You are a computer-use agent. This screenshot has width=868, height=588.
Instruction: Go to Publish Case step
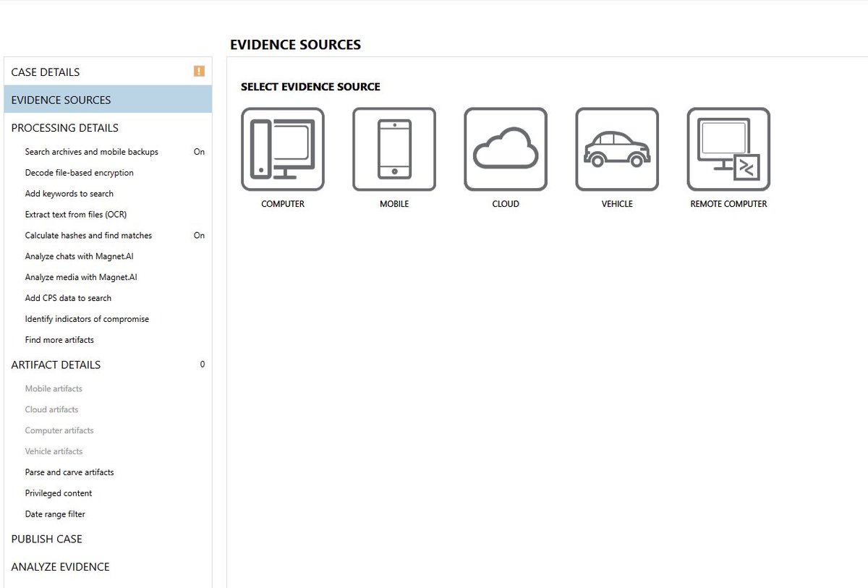[46, 539]
